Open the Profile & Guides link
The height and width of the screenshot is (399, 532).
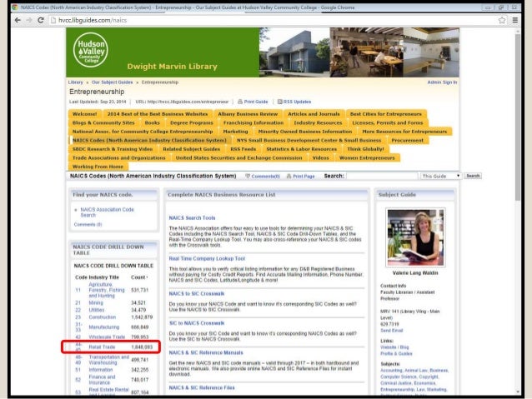pos(396,353)
